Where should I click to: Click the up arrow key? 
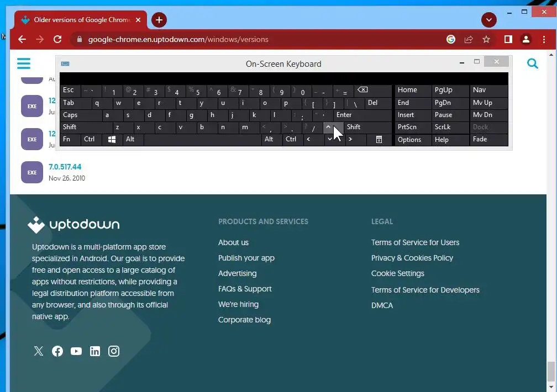333,127
